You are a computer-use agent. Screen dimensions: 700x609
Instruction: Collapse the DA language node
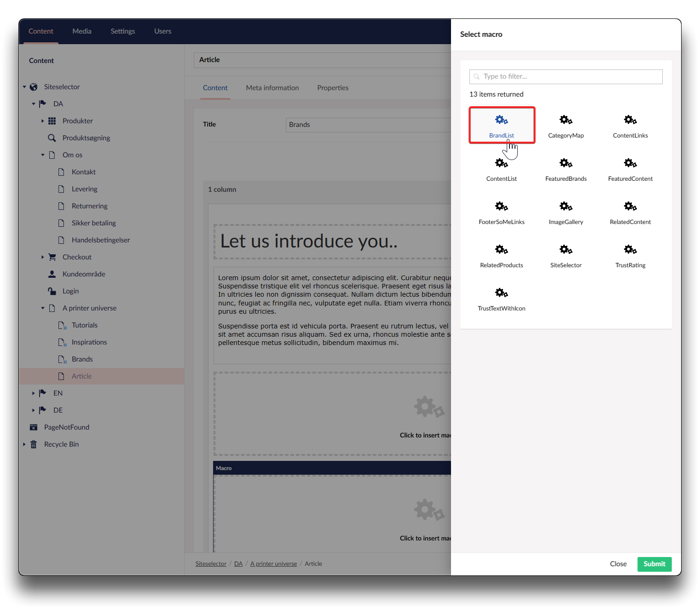coord(34,104)
